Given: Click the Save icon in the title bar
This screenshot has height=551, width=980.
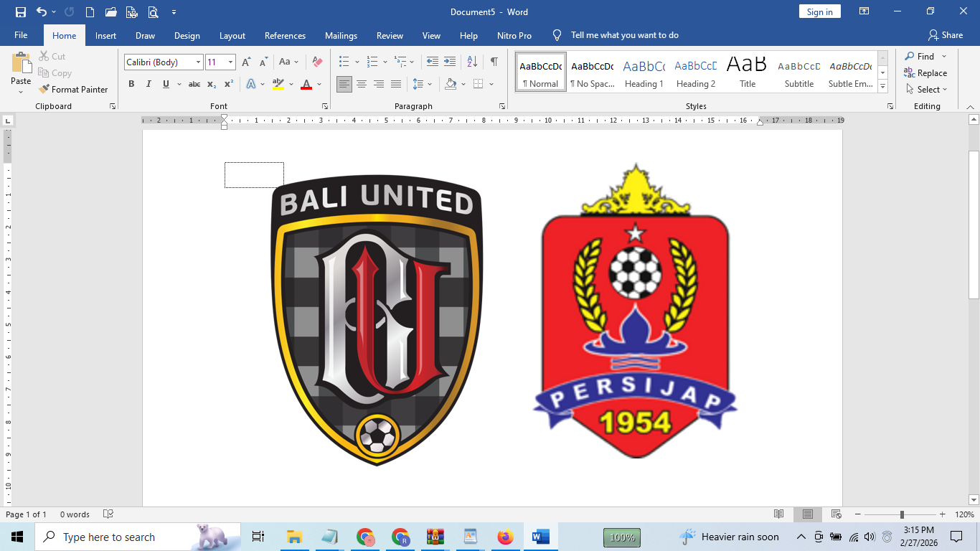Looking at the screenshot, I should 21,11.
